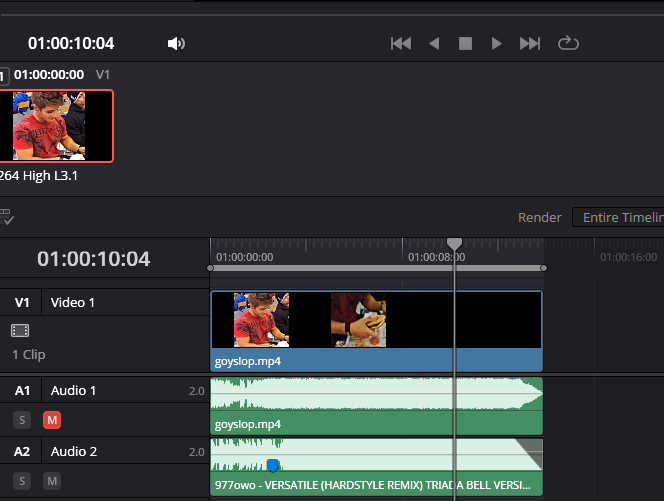Viewport: 664px width, 501px height.
Task: Solo the Audio 1 track
Action: click(x=22, y=421)
